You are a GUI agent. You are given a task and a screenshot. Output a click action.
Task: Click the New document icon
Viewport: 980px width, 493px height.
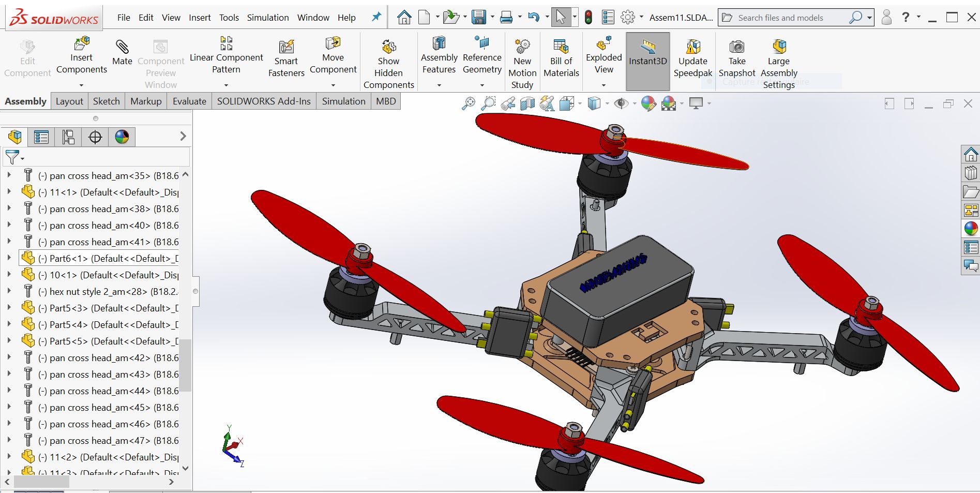424,18
